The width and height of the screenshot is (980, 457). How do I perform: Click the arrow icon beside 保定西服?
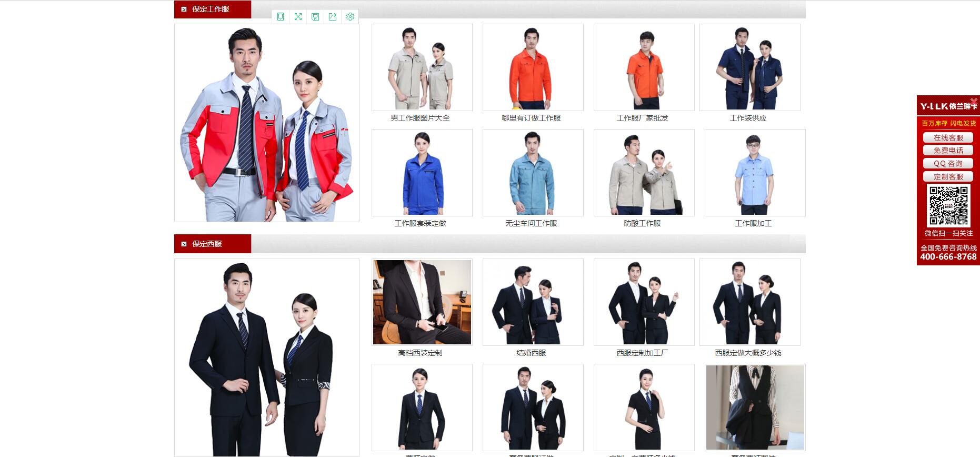[184, 244]
